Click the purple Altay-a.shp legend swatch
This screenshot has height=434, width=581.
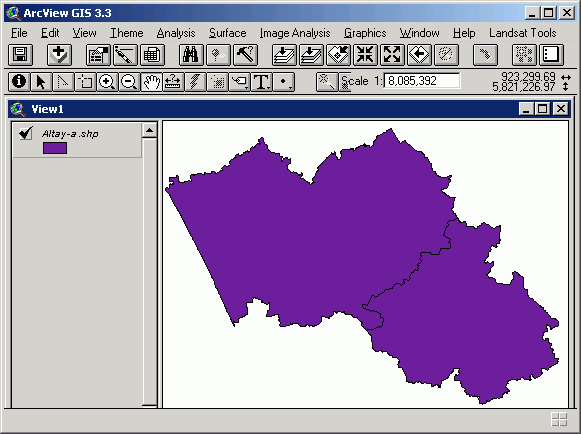(x=55, y=148)
